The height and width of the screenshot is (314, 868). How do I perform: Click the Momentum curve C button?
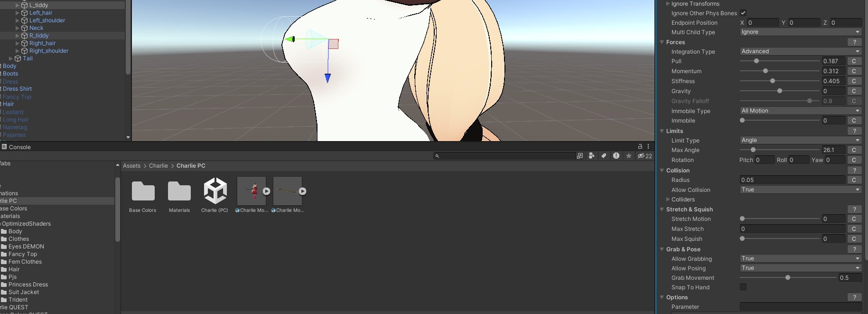coord(854,71)
